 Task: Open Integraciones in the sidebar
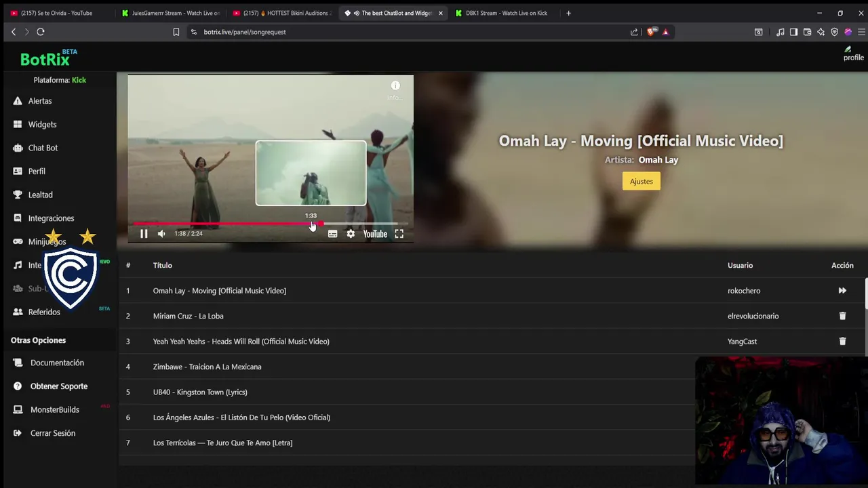click(x=51, y=218)
